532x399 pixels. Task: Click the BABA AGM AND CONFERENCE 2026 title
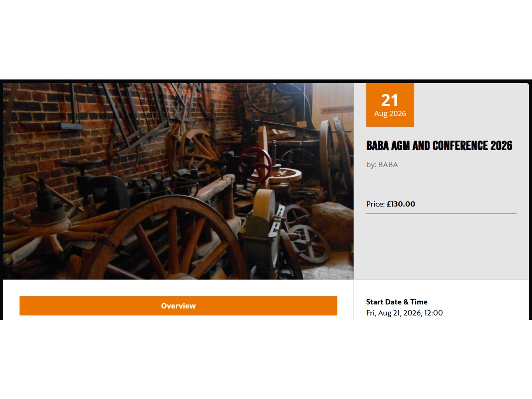(439, 146)
